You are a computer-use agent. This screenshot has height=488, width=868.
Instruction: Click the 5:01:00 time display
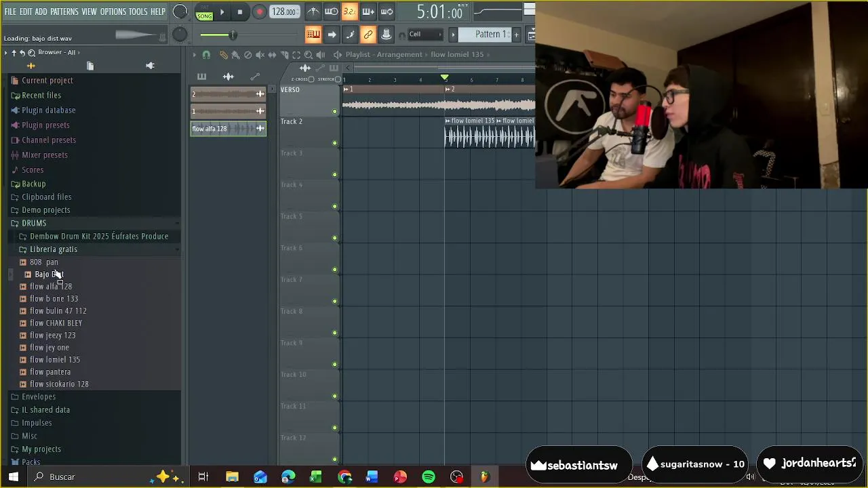[439, 12]
